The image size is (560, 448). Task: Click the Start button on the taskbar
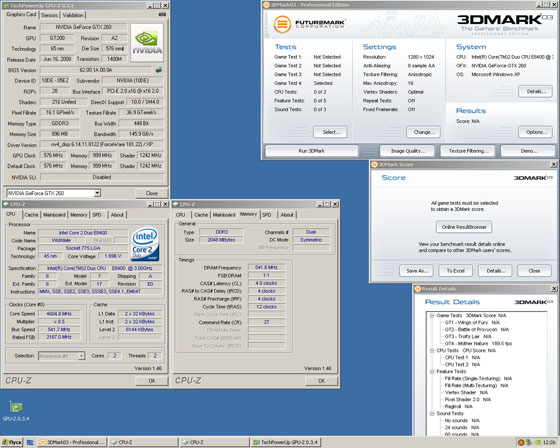(x=11, y=442)
